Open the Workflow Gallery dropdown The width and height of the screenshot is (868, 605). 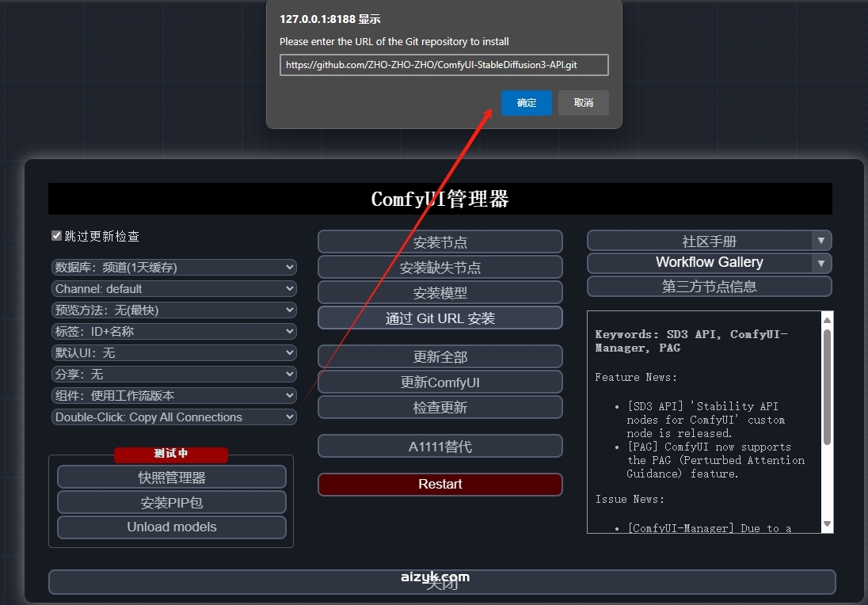[x=708, y=262]
